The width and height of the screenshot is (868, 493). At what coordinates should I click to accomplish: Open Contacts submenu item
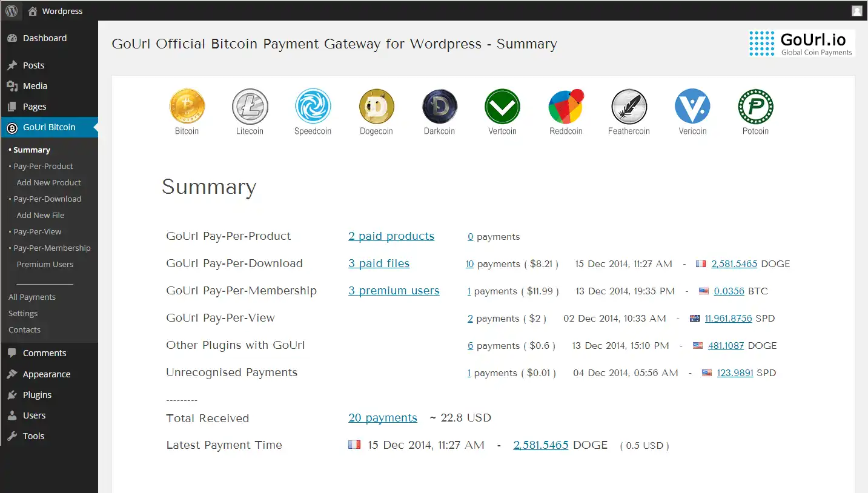click(x=24, y=329)
